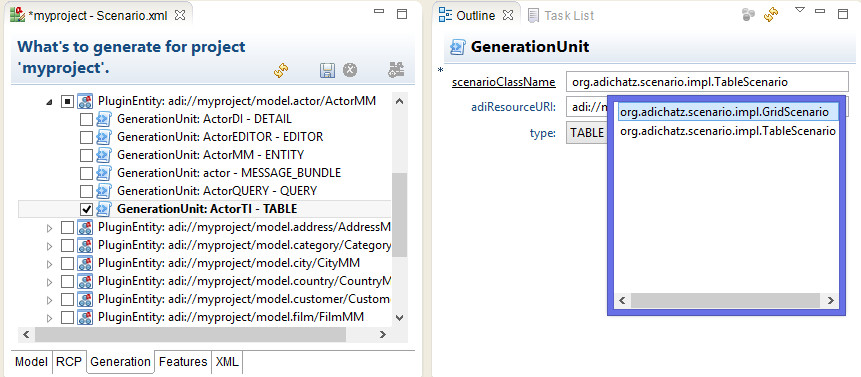
Task: Expand the FilmMM PluginEntity node
Action: coord(49,318)
